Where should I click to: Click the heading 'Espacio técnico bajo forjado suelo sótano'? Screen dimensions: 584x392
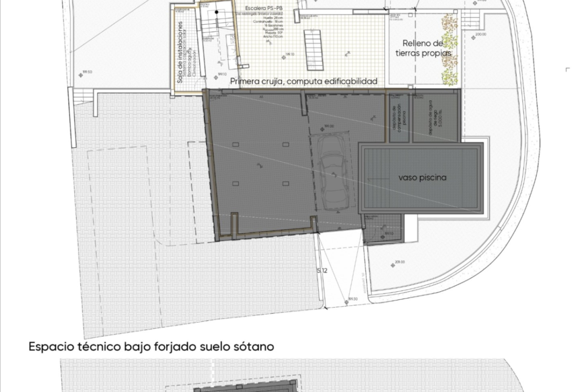point(151,347)
